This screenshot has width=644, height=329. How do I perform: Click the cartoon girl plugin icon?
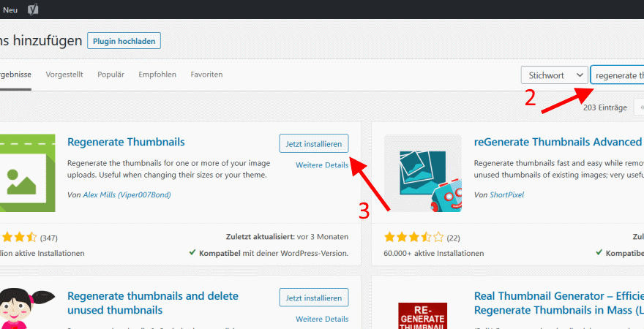click(x=28, y=309)
